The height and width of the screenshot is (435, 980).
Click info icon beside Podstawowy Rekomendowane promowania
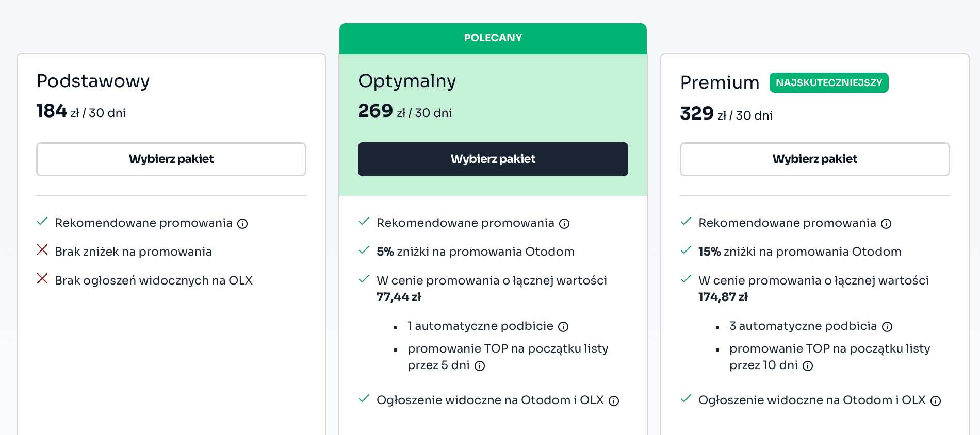[242, 224]
